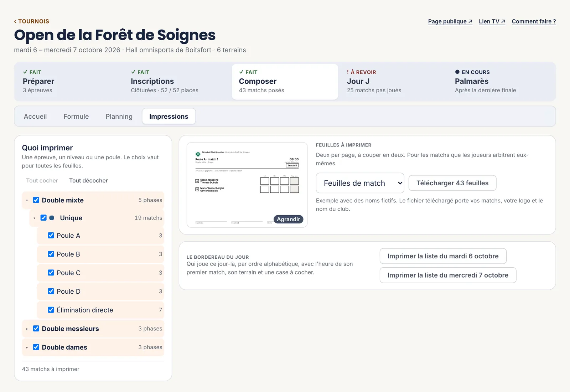Open the Feuilles de match dropdown
570x392 pixels.
click(360, 183)
